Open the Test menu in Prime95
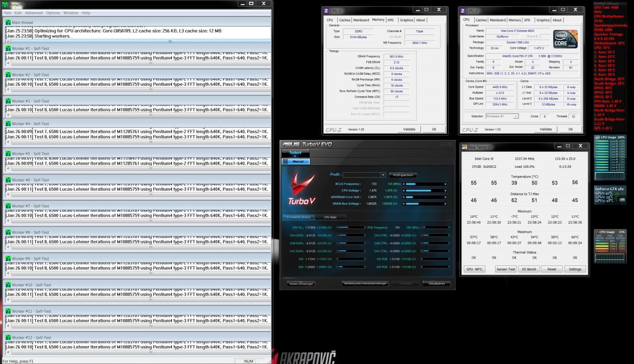 coord(8,13)
